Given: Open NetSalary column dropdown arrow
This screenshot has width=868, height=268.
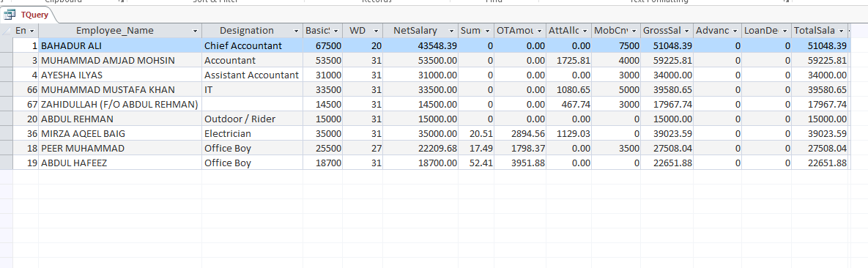Looking at the screenshot, I should coord(451,31).
